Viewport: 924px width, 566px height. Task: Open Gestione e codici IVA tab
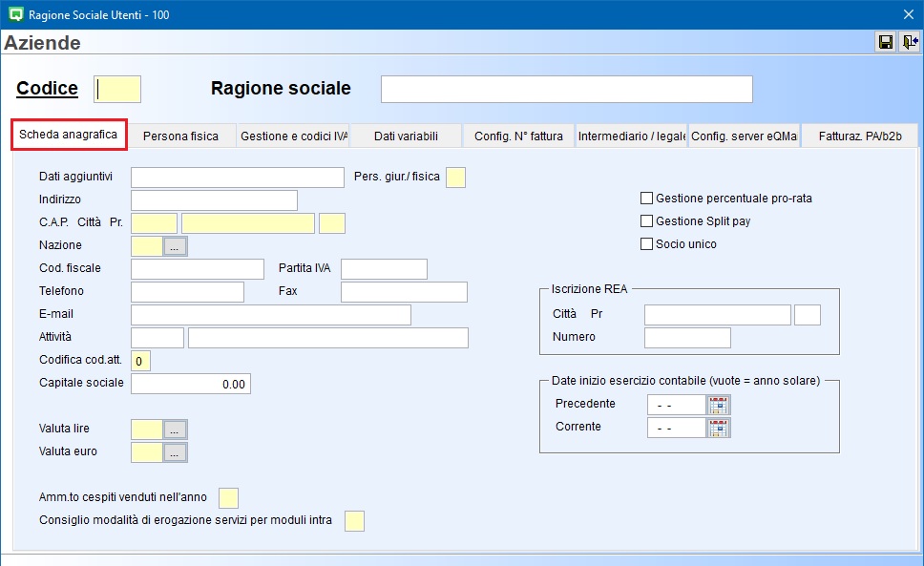[293, 136]
